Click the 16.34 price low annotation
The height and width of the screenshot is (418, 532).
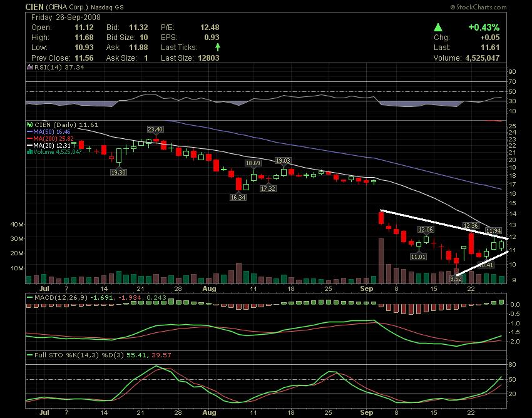[238, 197]
